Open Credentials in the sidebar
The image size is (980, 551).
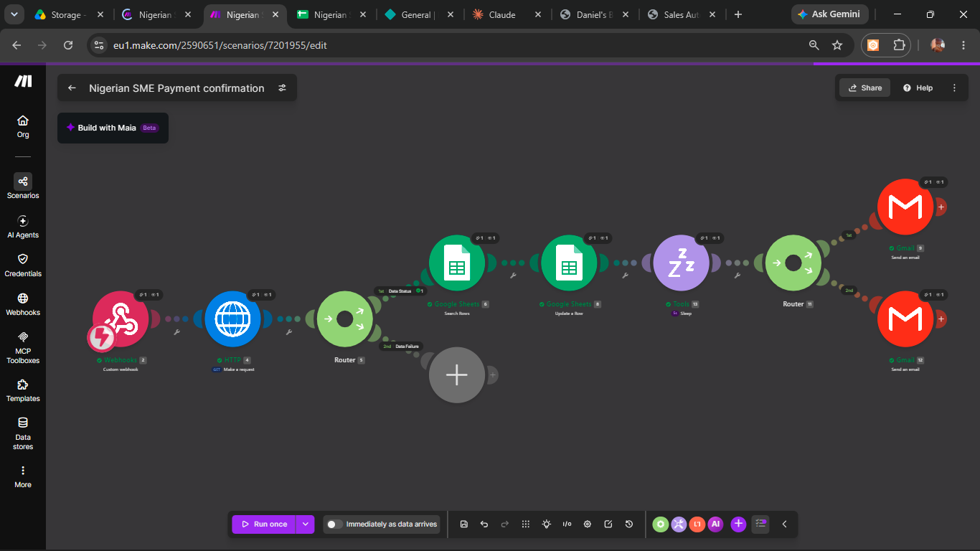point(23,265)
